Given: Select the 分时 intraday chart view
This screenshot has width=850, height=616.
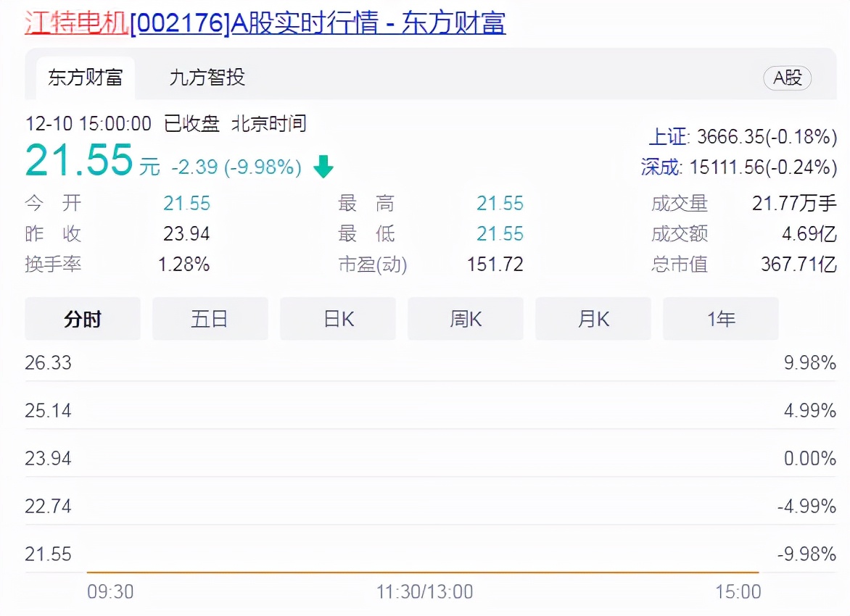Looking at the screenshot, I should point(82,318).
